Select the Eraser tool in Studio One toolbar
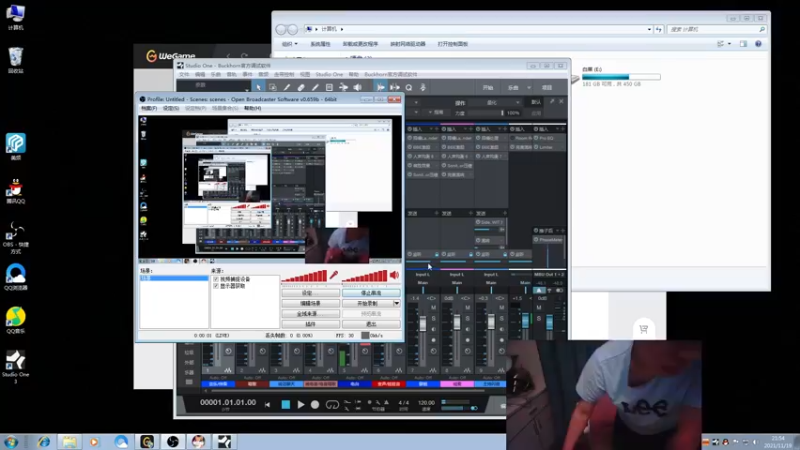Image resolution: width=800 pixels, height=450 pixels. point(301,87)
